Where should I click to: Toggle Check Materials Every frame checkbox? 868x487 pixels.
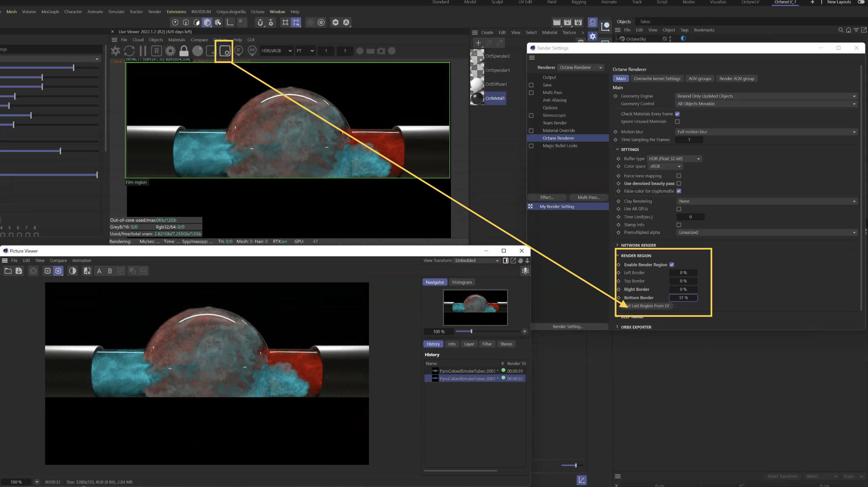click(677, 114)
